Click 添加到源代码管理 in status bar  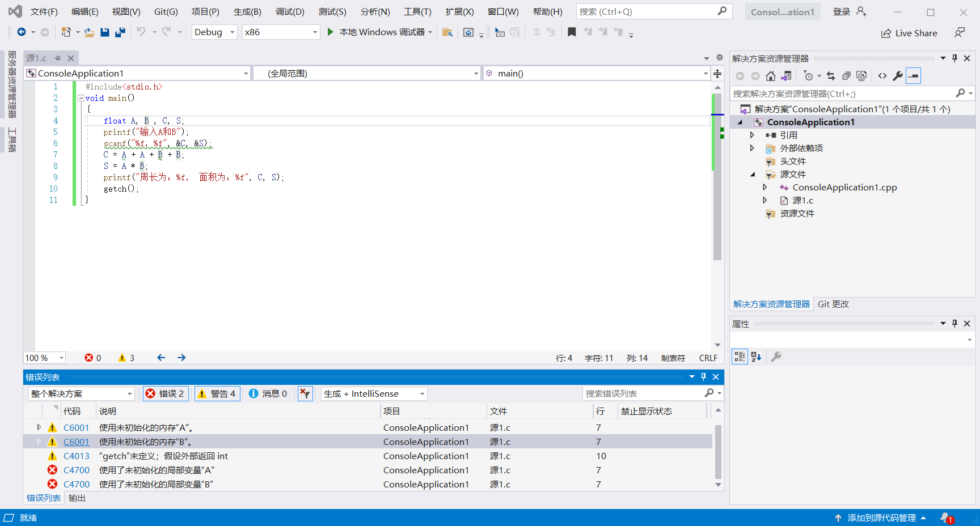tap(881, 518)
